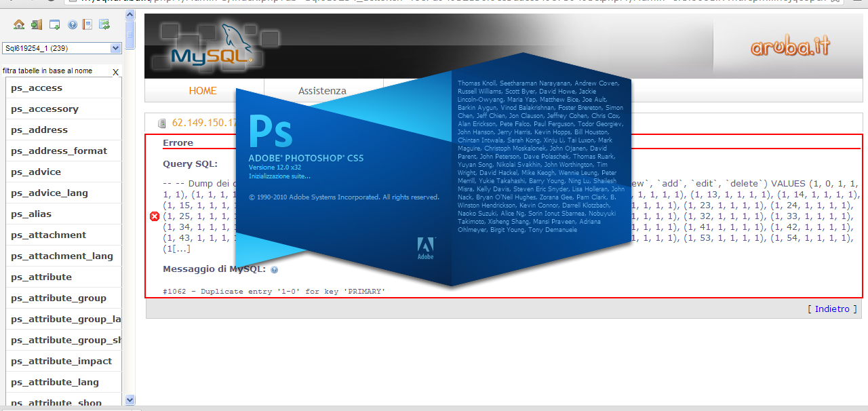Open the ps_address_format table
This screenshot has height=411, width=868.
pyautogui.click(x=59, y=151)
